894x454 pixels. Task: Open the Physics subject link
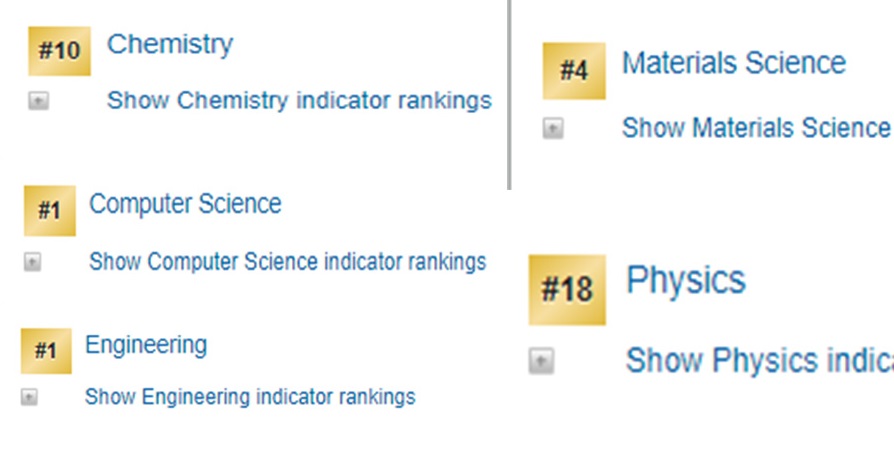(686, 280)
